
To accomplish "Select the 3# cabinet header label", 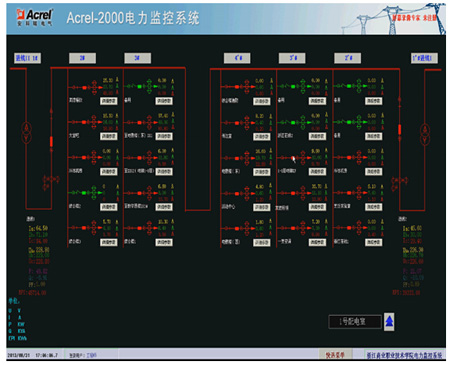I will click(x=138, y=58).
